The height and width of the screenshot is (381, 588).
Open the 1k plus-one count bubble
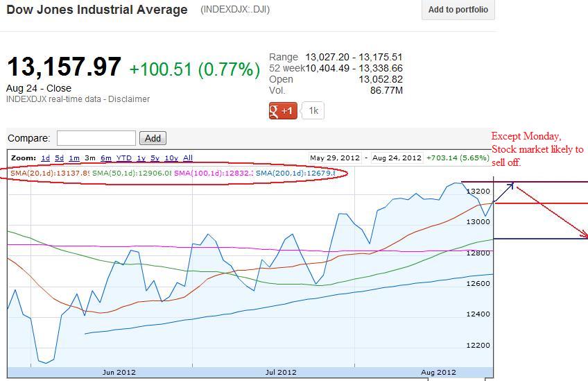pos(313,111)
